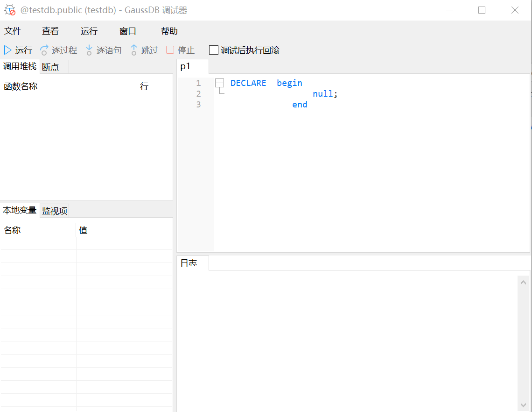Open the 窗口 menu
Image resolution: width=532 pixels, height=412 pixels.
coord(128,31)
